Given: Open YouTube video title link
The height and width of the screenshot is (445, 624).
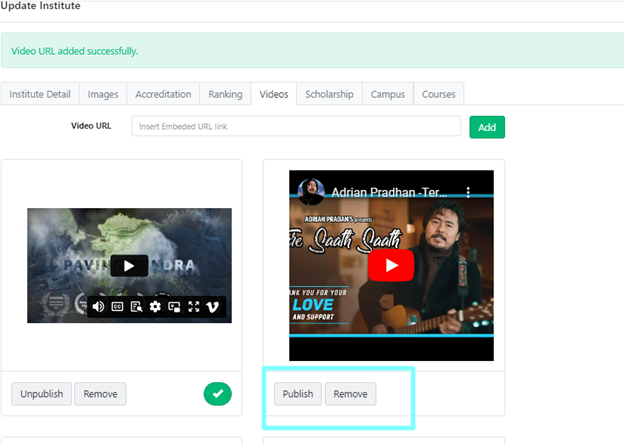Looking at the screenshot, I should pos(389,193).
